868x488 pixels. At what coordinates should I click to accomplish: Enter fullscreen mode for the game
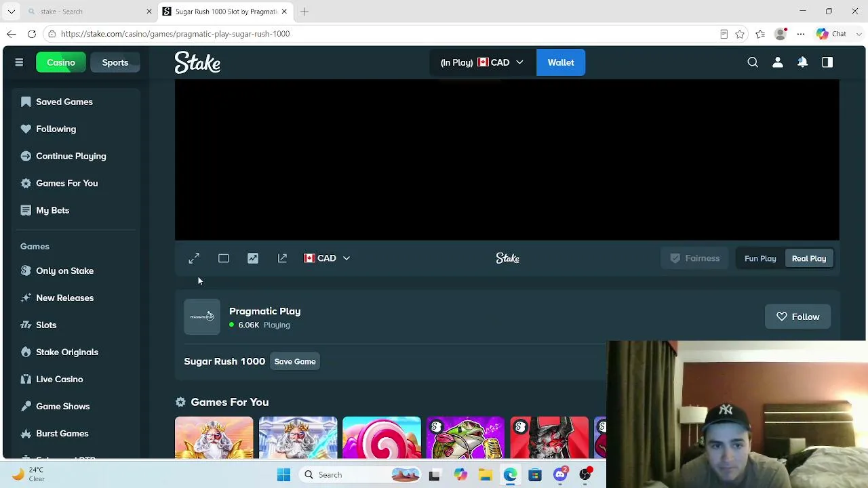194,258
